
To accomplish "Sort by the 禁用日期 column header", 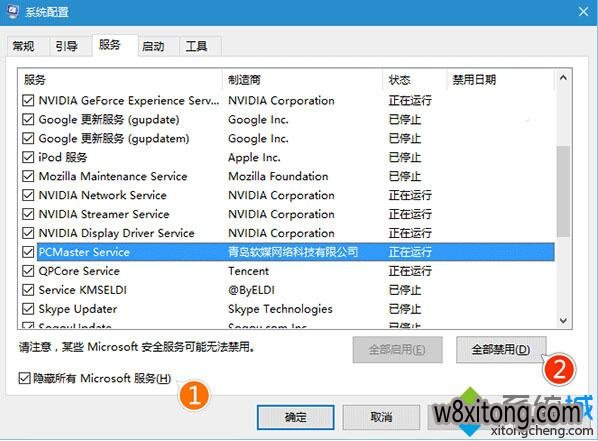I will pos(500,79).
